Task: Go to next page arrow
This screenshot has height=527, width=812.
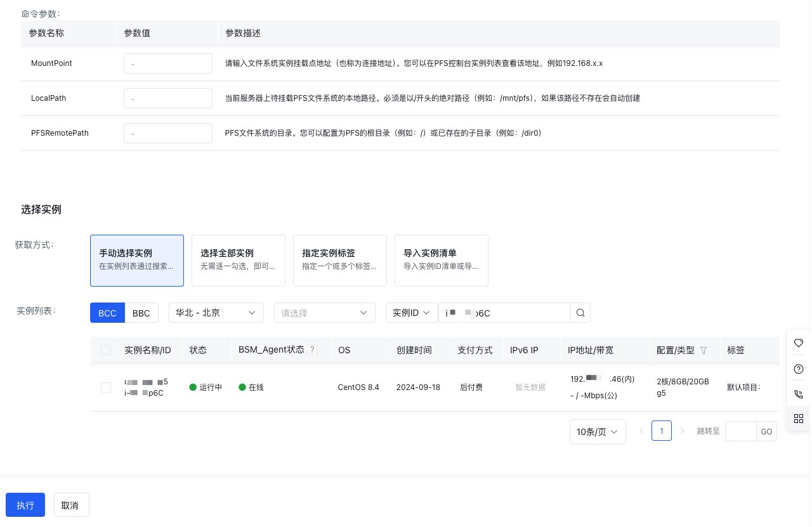Action: (683, 431)
